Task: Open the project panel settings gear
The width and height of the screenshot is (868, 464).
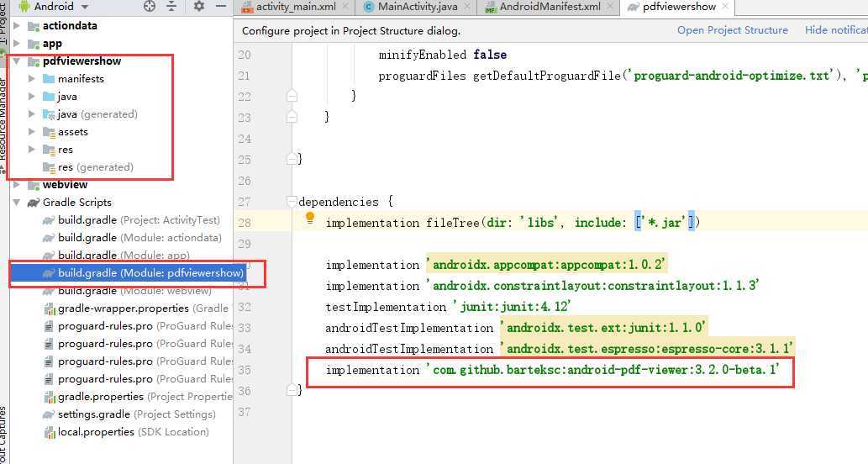Action: tap(199, 6)
